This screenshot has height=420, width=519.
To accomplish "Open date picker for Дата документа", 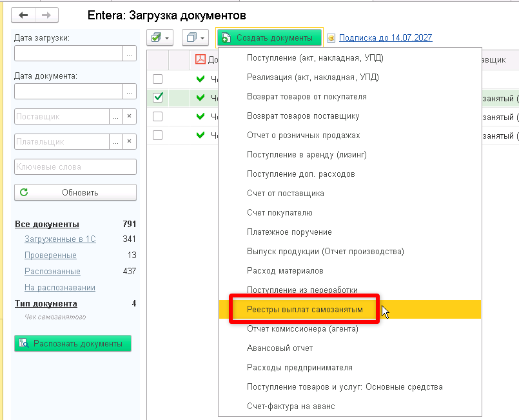I will point(130,92).
